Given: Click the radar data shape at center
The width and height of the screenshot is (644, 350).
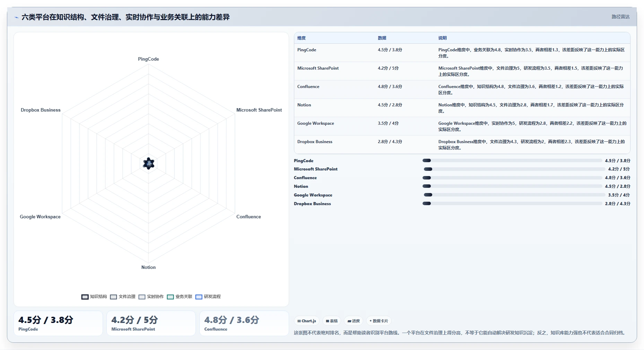Looking at the screenshot, I should pyautogui.click(x=149, y=163).
